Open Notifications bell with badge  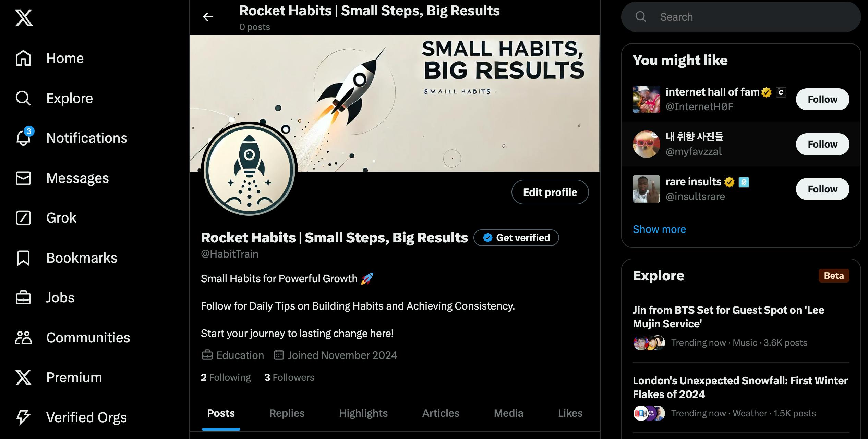coord(24,137)
